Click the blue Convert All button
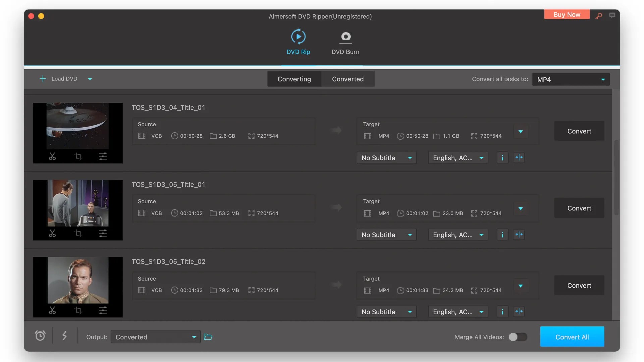The image size is (644, 362). point(572,337)
